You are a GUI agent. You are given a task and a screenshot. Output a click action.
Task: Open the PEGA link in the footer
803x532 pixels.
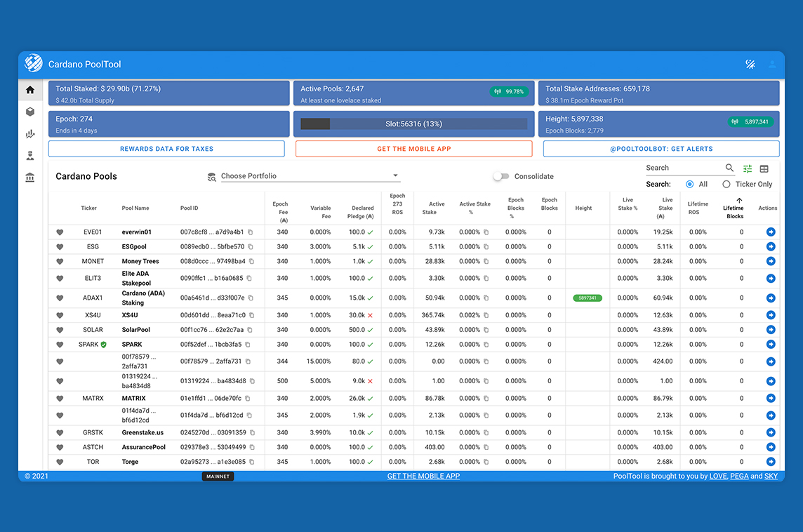click(x=739, y=476)
